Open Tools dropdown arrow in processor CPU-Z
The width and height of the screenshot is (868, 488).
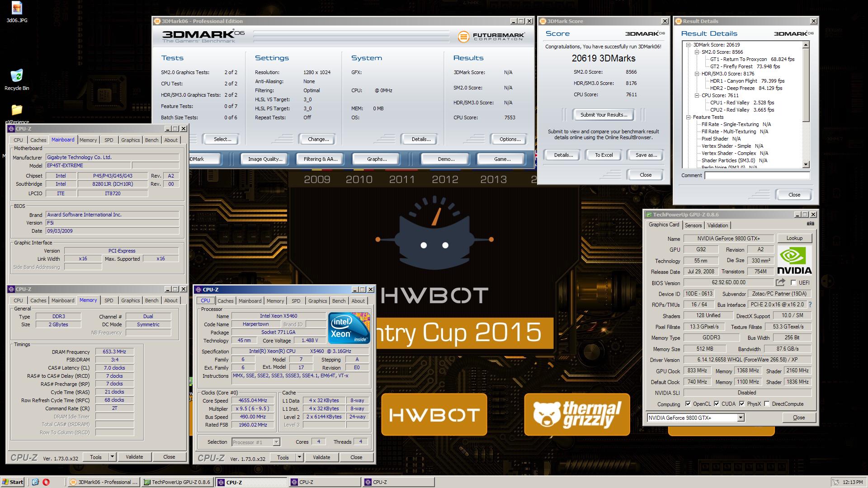pos(299,457)
